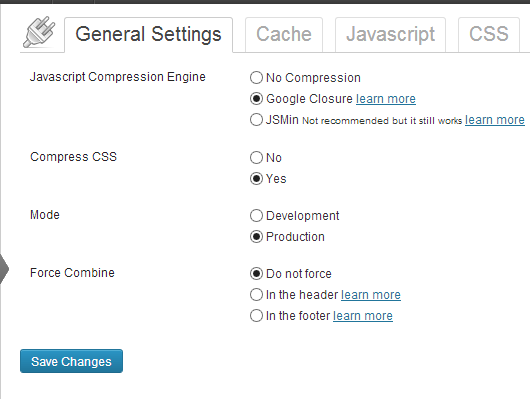The image size is (530, 399).
Task: Set Compress CSS to No
Action: [x=256, y=158]
